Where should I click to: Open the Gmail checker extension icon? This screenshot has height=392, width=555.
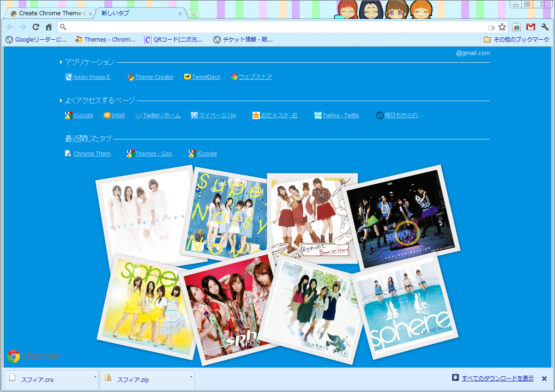tap(531, 27)
